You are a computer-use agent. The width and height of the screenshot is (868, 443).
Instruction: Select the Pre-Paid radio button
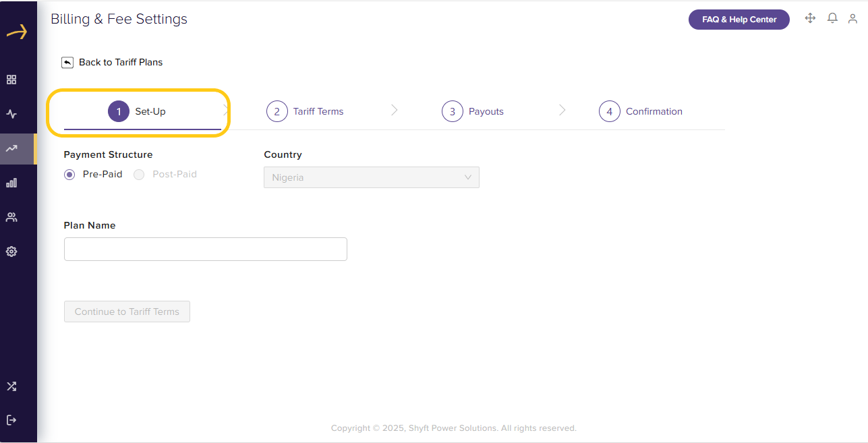tap(69, 175)
